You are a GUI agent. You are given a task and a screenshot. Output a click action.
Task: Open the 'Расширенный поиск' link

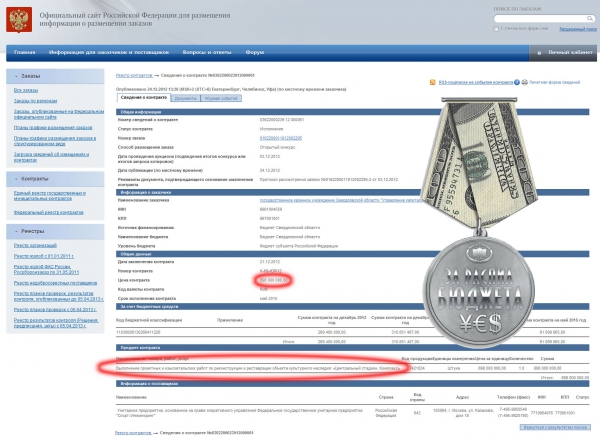(x=578, y=29)
